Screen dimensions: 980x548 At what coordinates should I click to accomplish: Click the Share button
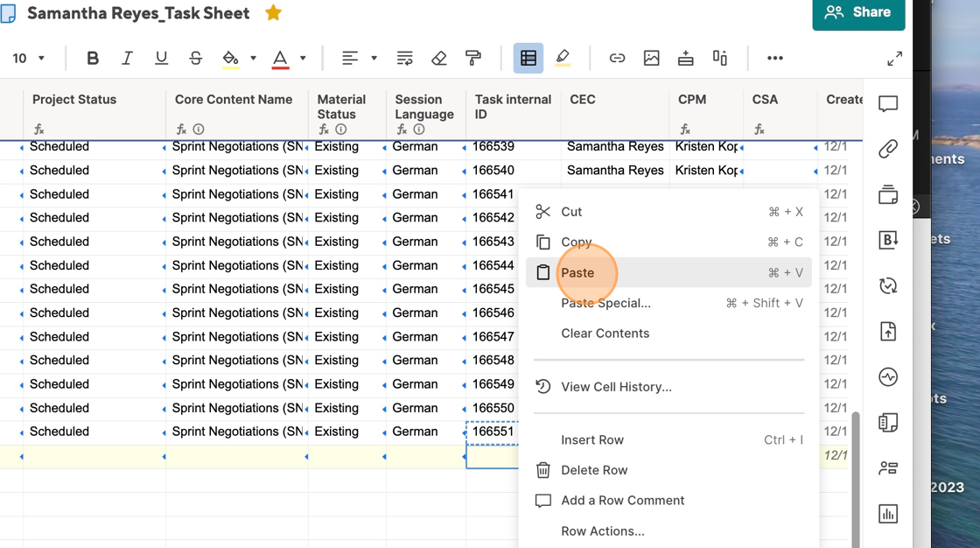pos(858,12)
